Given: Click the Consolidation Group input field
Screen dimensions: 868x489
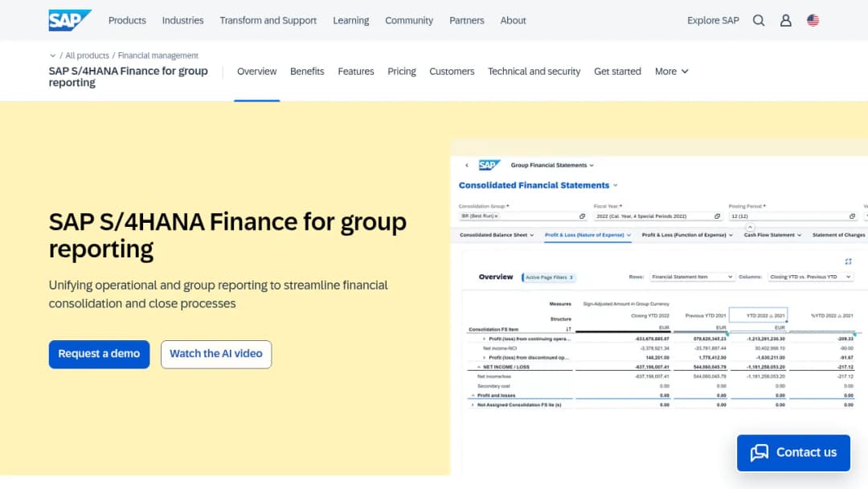Looking at the screenshot, I should tap(523, 216).
